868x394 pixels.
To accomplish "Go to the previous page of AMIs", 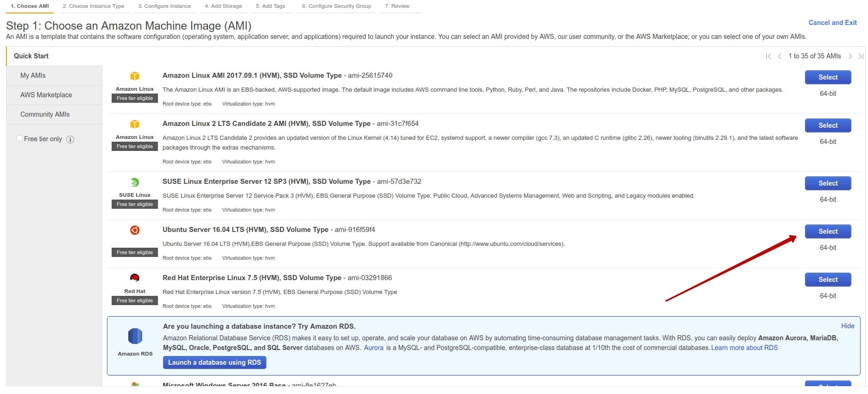I will click(x=780, y=56).
